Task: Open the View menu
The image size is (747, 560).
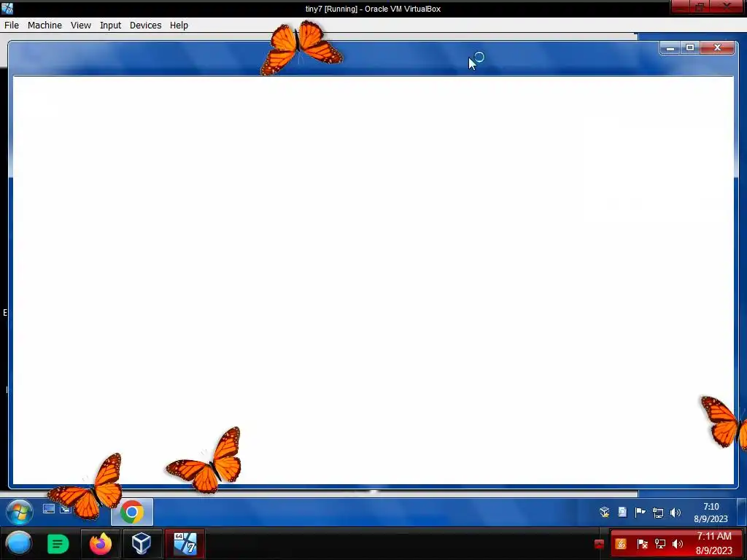Action: tap(80, 26)
